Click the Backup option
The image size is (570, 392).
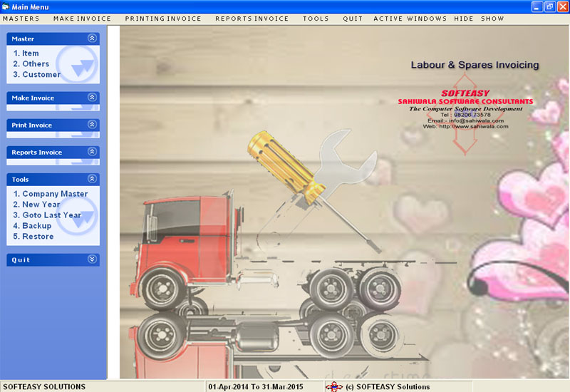[x=33, y=226]
